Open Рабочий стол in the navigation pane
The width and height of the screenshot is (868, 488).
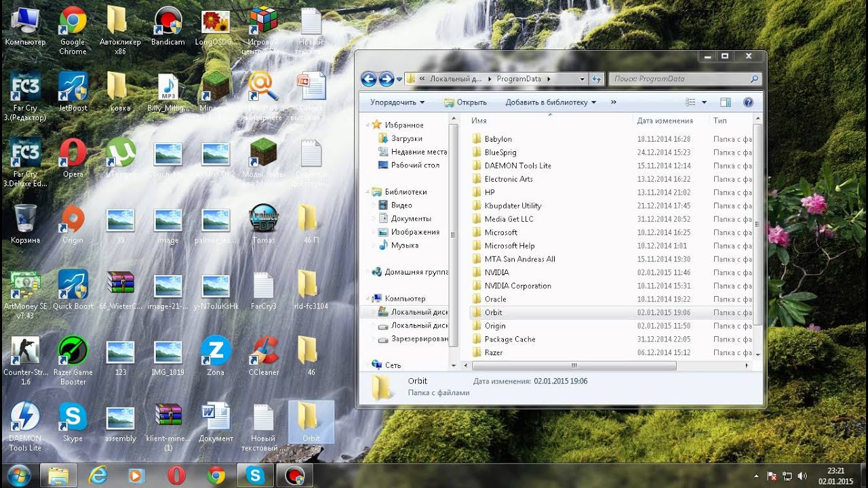(409, 165)
